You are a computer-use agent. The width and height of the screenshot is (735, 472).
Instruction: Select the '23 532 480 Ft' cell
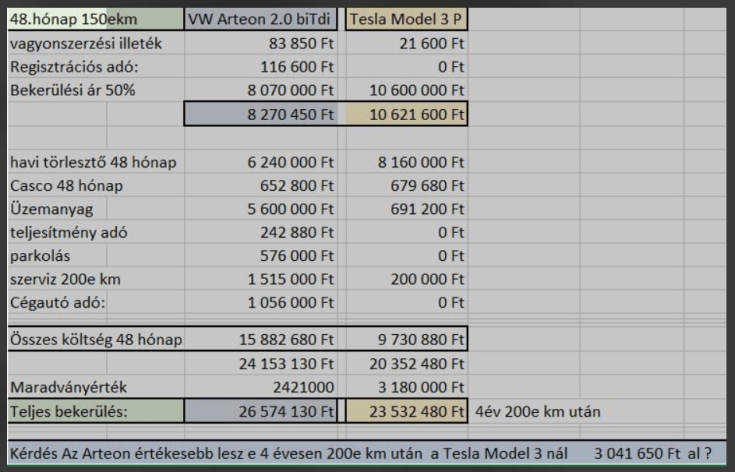(x=407, y=412)
